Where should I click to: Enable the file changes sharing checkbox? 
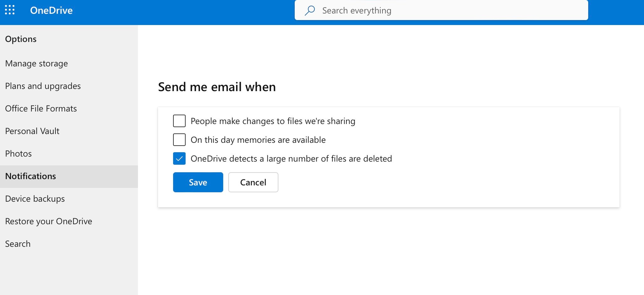click(x=179, y=121)
